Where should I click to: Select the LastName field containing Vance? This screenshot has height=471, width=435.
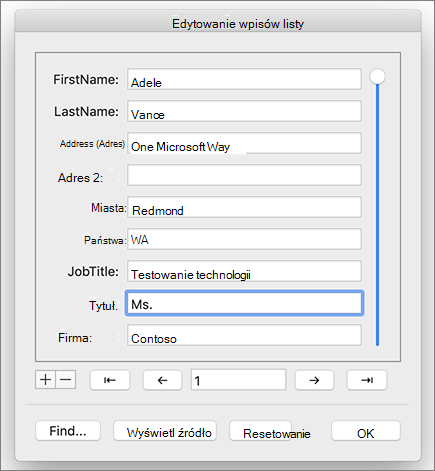244,111
